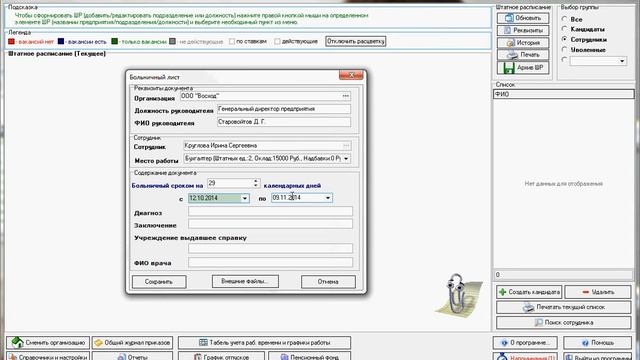Image resolution: width=640 pixels, height=360 pixels.
Task: Click the ФИО руководителя field
Action: pos(284,122)
